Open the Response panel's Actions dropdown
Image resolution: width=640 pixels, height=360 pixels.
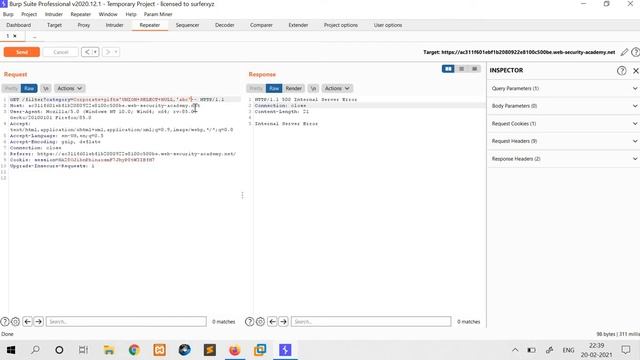[x=337, y=88]
